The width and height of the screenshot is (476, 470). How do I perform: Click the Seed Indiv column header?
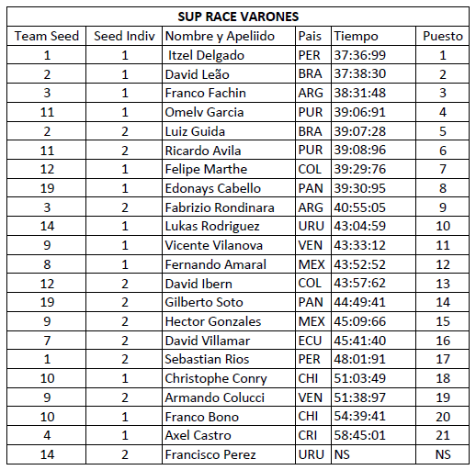coord(124,36)
